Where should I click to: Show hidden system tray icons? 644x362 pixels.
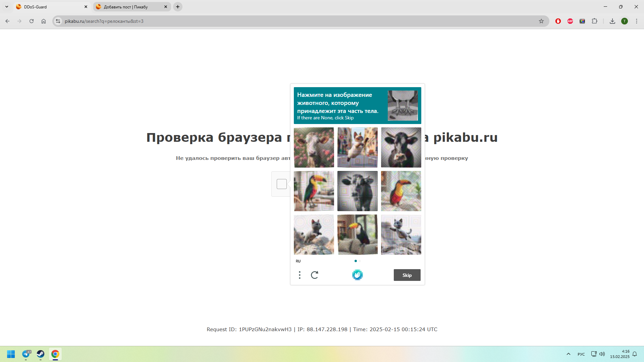[568, 354]
